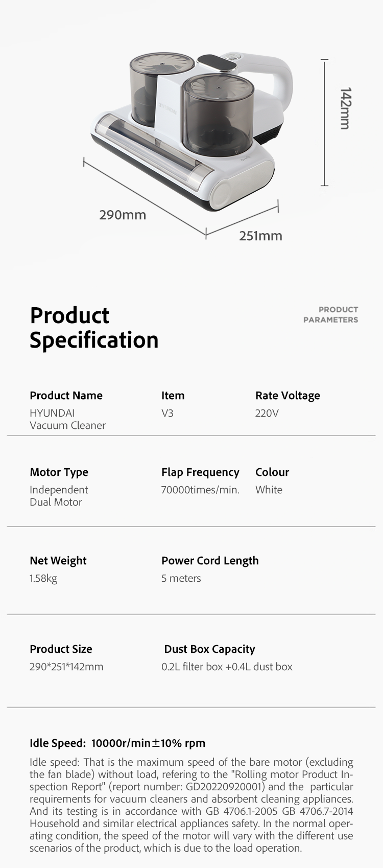383x868 pixels.
Task: Click the 142mm height dimension label
Action: 346,108
